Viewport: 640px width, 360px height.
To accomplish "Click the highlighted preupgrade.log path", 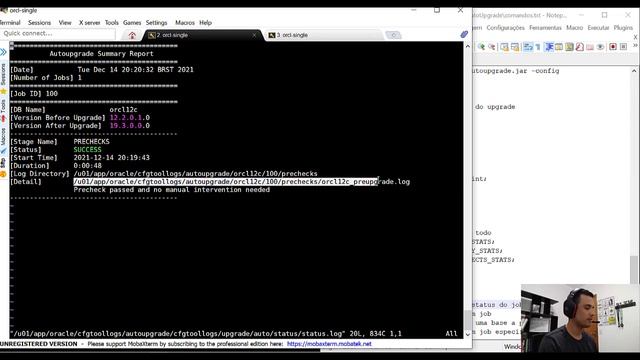I will [242, 182].
